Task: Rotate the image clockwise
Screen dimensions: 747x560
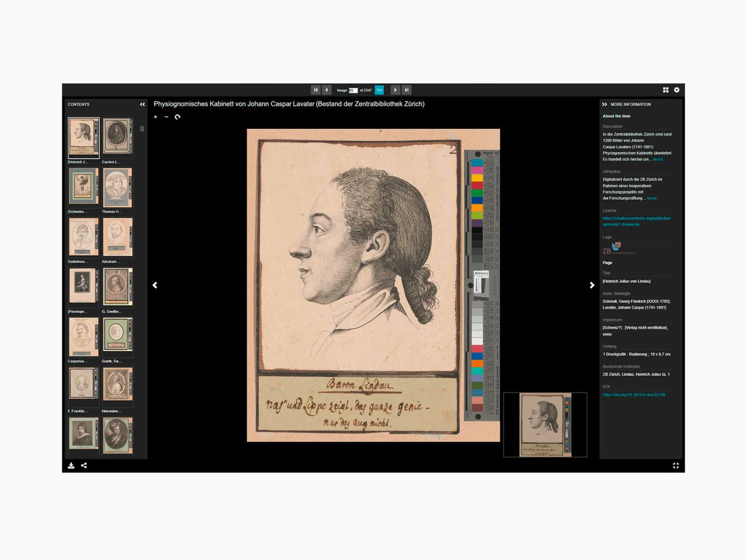Action: click(x=177, y=117)
